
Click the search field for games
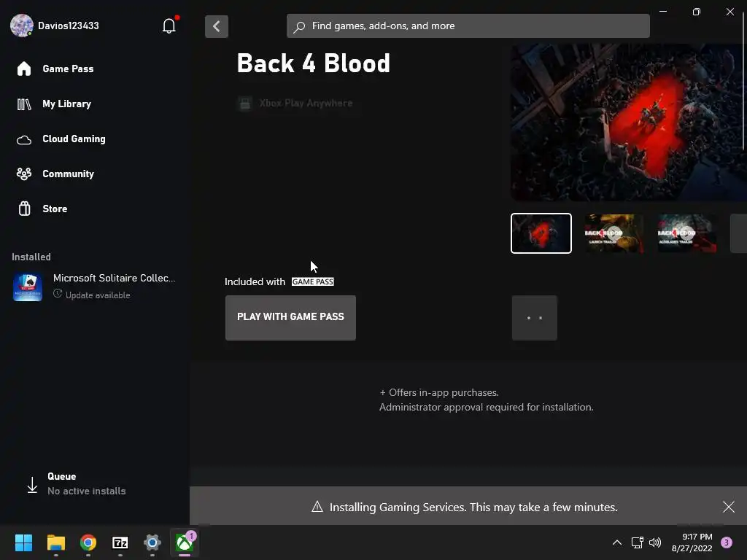(x=468, y=26)
